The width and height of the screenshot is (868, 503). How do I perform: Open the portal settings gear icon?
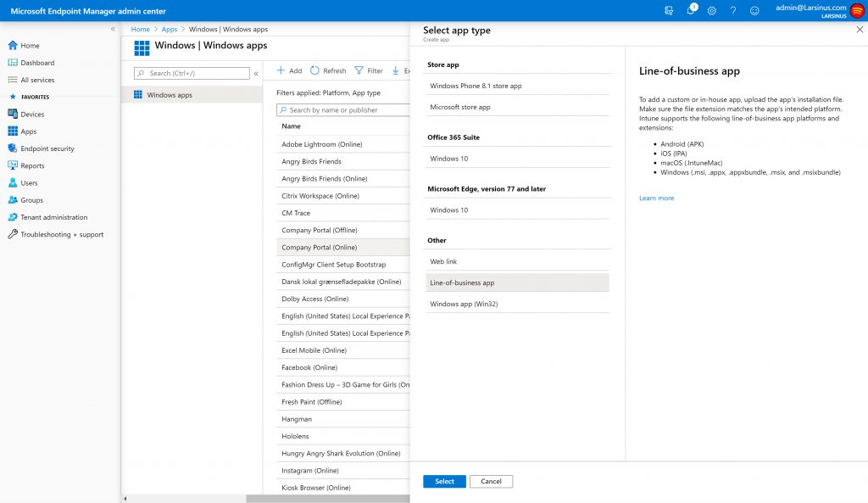(712, 10)
